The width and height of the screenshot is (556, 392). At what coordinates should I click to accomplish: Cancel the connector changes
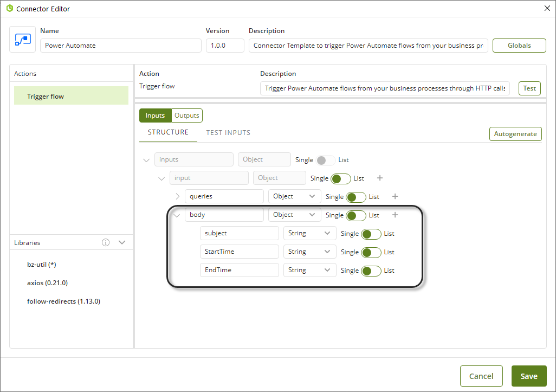point(481,376)
